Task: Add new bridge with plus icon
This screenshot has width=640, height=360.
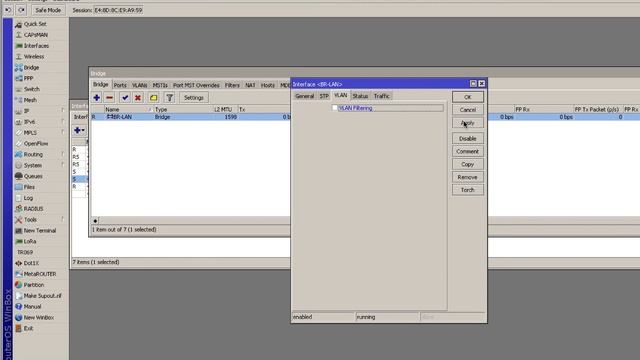Action: 97,98
